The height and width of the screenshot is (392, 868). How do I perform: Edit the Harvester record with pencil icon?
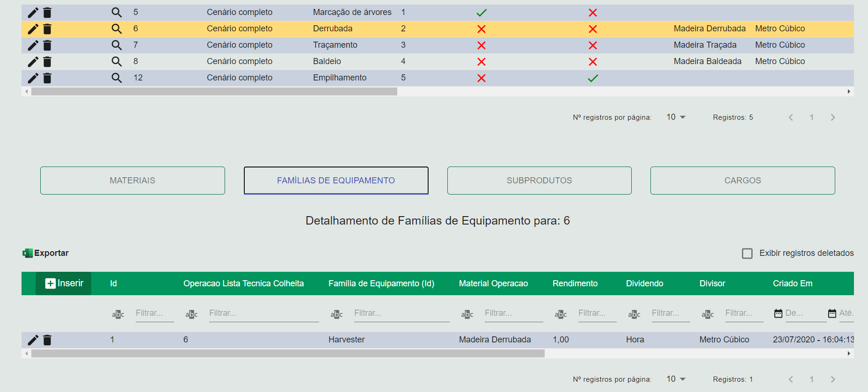[x=33, y=340]
